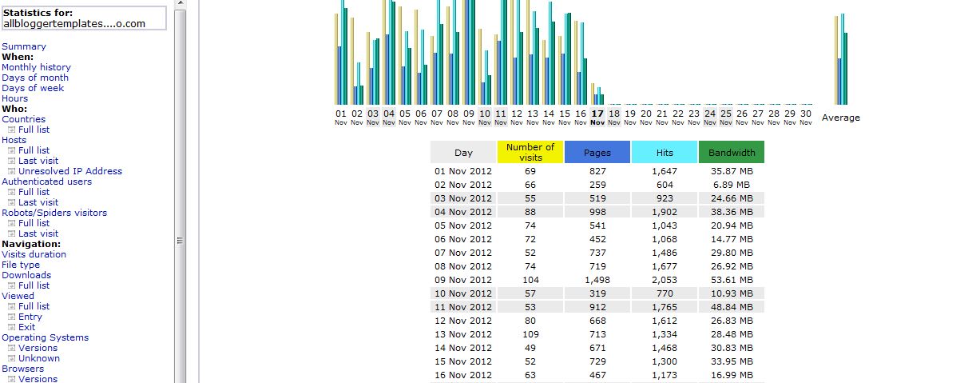Click the page icon beside Entry
980x383 pixels.
point(12,317)
